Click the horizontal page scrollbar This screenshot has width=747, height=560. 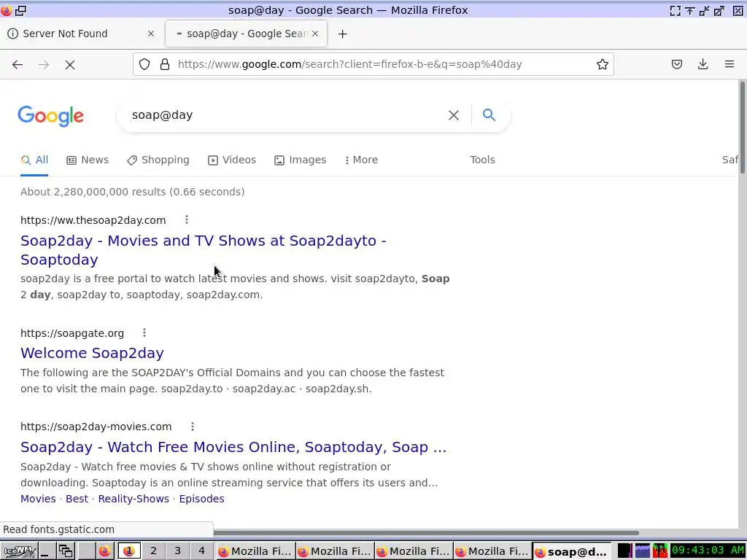pos(426,533)
